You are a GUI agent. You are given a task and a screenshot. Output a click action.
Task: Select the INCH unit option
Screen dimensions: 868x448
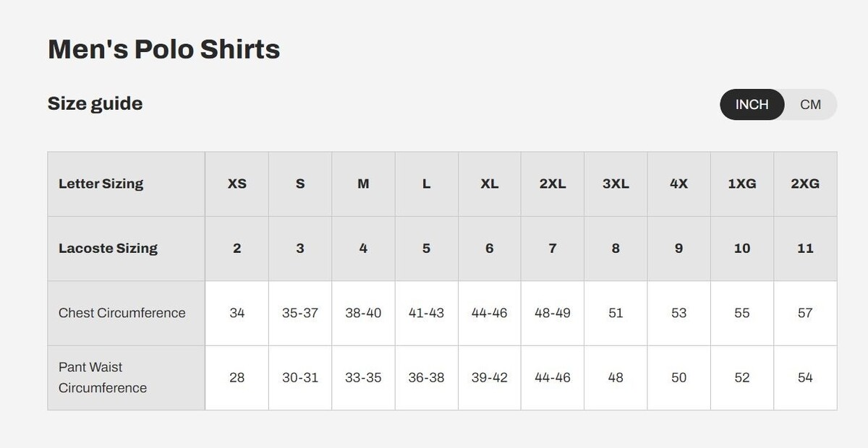click(x=752, y=105)
